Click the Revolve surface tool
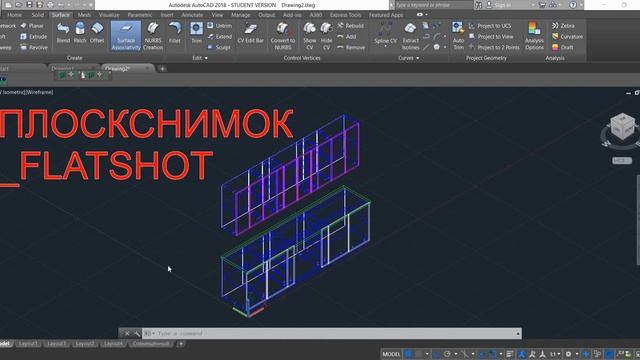 click(x=34, y=47)
